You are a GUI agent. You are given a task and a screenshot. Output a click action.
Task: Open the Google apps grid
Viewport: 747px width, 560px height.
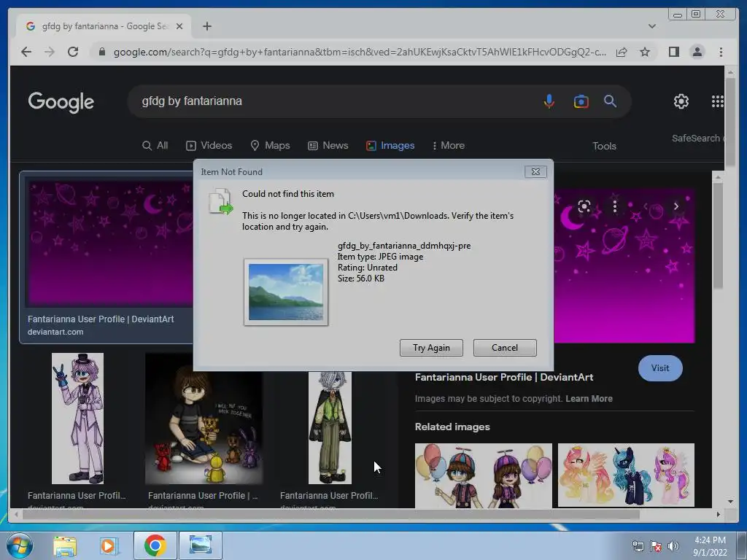[x=718, y=101]
